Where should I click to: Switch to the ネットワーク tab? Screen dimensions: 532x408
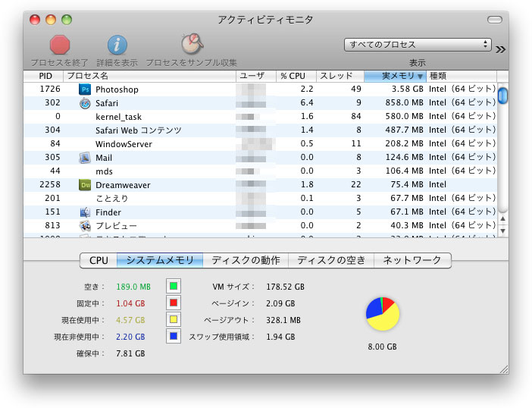[413, 260]
